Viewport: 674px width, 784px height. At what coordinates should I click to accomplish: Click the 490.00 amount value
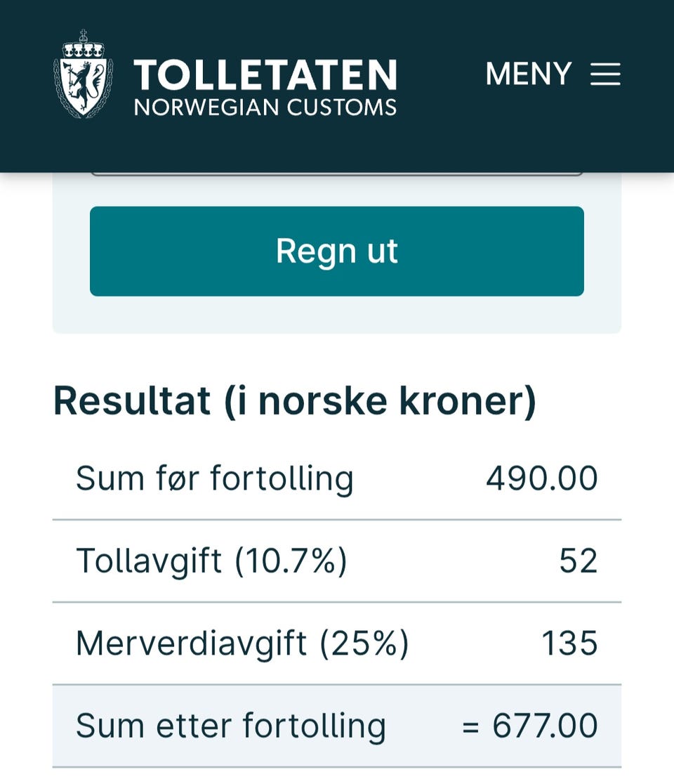pyautogui.click(x=542, y=478)
